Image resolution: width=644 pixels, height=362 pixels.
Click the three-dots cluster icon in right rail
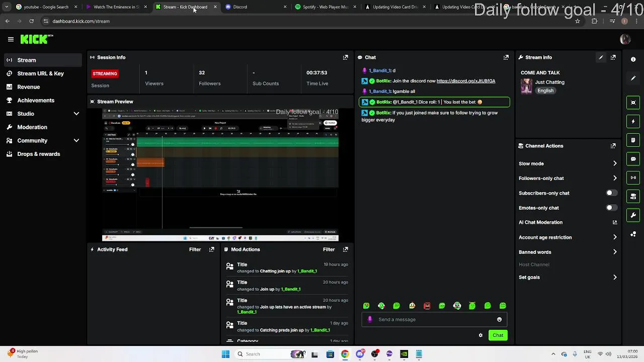[633, 234]
